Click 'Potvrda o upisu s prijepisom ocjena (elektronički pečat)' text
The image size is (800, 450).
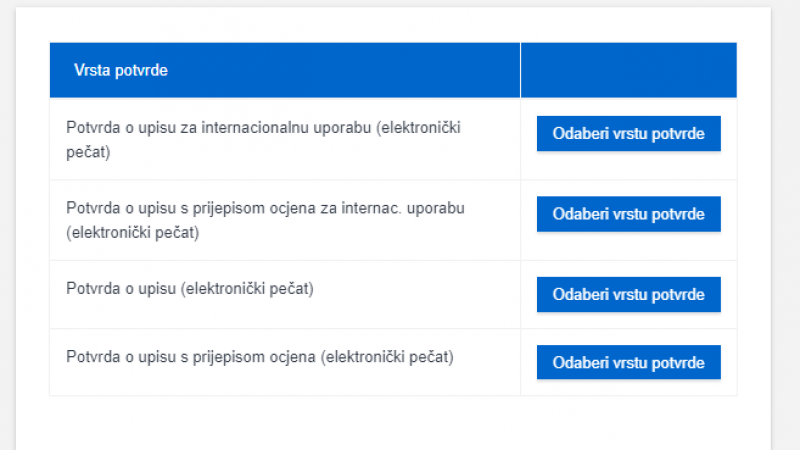coord(259,356)
